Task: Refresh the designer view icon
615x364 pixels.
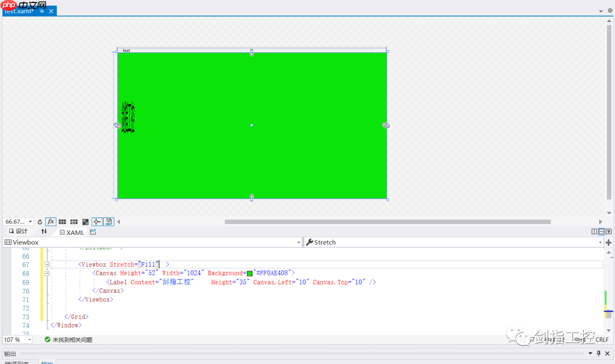Action: pos(40,222)
